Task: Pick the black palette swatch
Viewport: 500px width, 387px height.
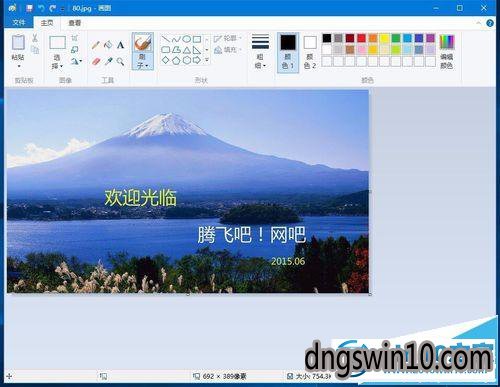Action: coord(327,38)
